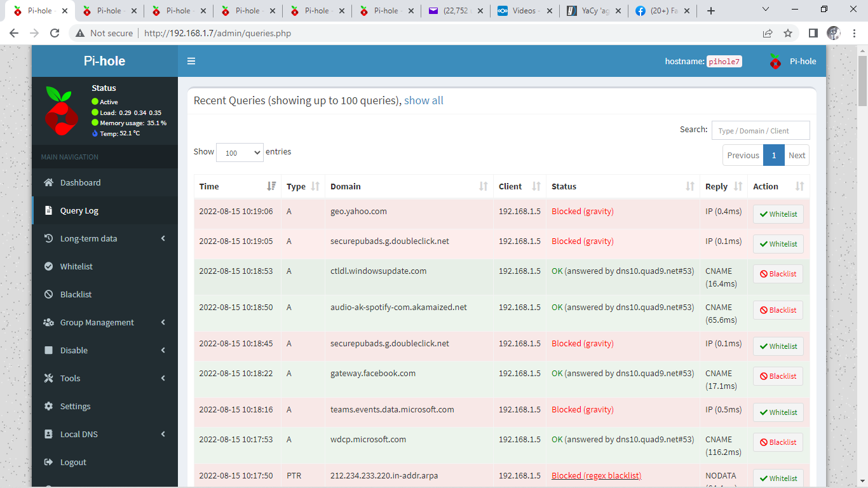Open the Show entries dropdown
Screen dimensions: 868x488
[x=240, y=152]
